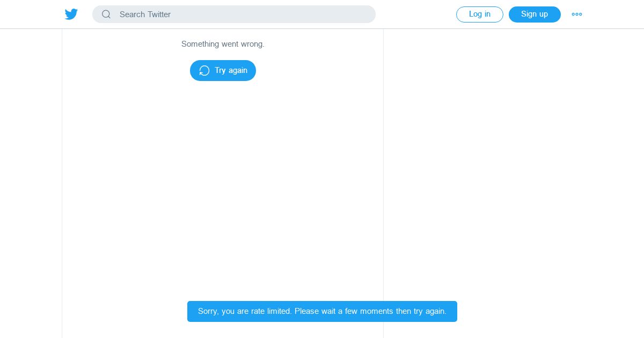Viewport: 644px width, 338px height.
Task: Click the blue Sign up button
Action: 535,14
